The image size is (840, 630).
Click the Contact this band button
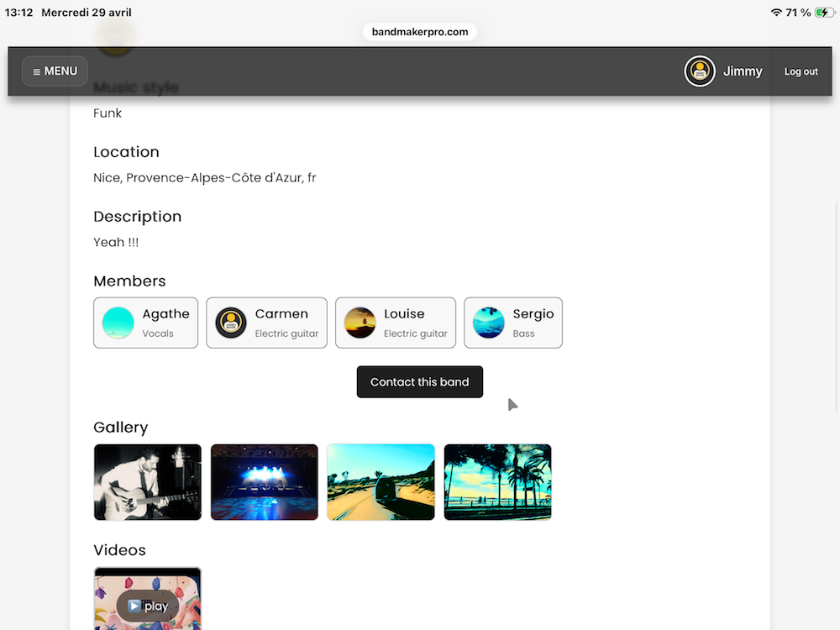coord(420,382)
